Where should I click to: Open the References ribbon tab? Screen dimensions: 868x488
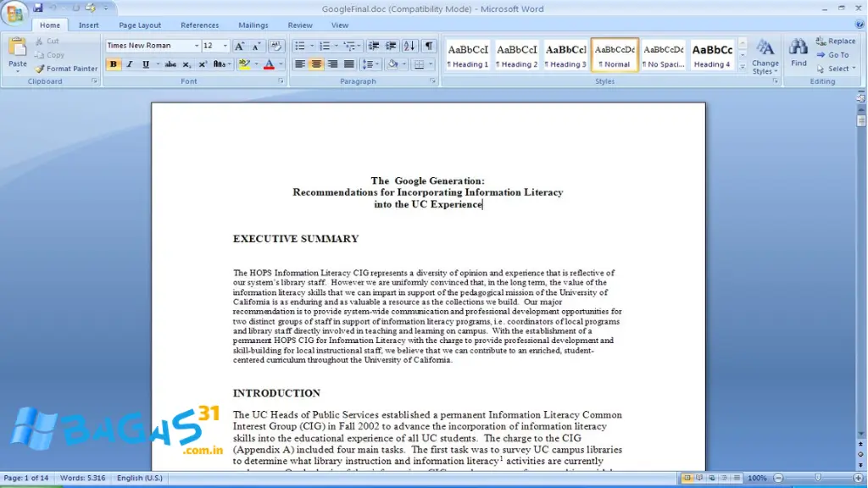tap(200, 25)
